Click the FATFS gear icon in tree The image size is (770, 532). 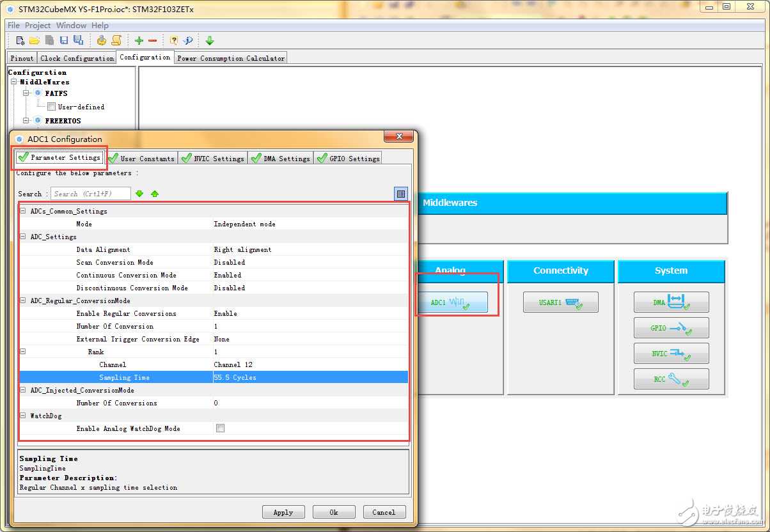coord(38,93)
